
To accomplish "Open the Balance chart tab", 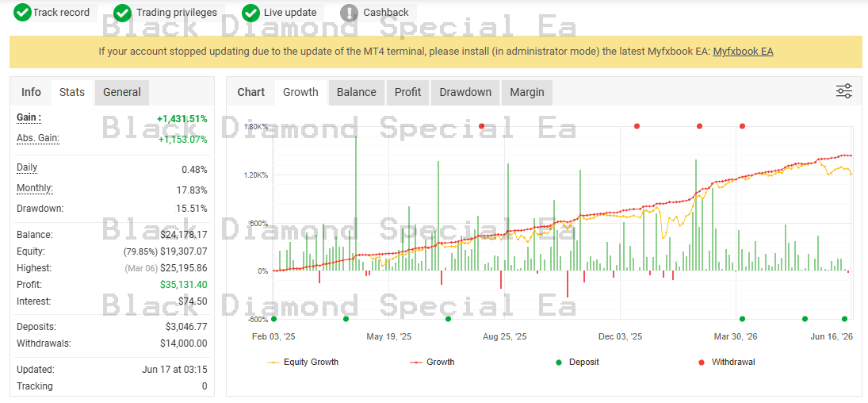I will tap(357, 92).
